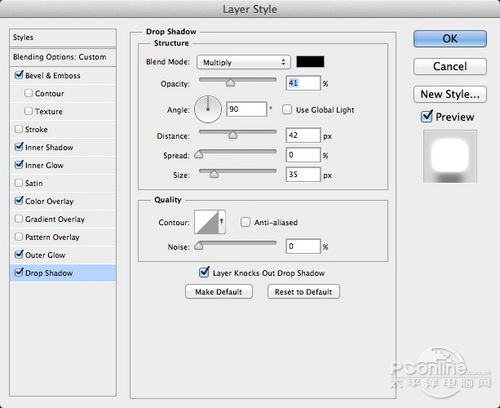Enable the Stroke style checkbox
Image resolution: width=500 pixels, height=408 pixels.
pos(19,129)
